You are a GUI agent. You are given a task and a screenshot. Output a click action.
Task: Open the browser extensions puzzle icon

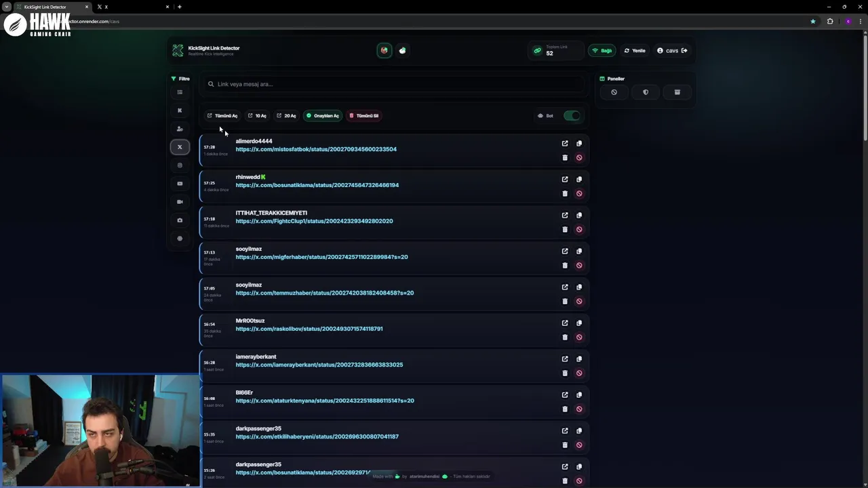pos(830,22)
